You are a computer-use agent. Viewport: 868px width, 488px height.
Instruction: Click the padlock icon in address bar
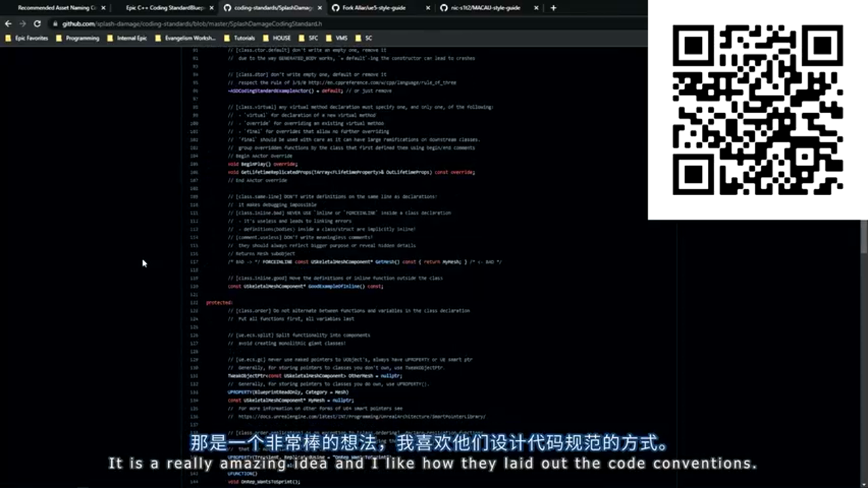pyautogui.click(x=56, y=24)
